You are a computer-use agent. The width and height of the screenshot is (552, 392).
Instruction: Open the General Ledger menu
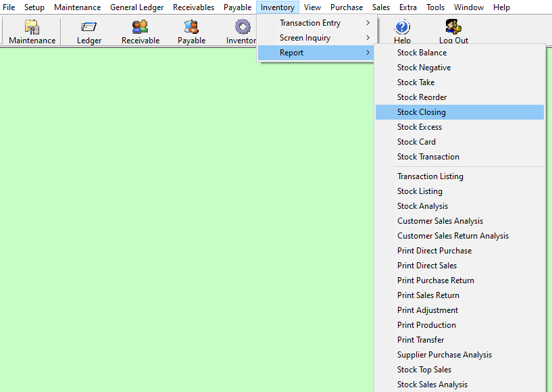coord(137,7)
